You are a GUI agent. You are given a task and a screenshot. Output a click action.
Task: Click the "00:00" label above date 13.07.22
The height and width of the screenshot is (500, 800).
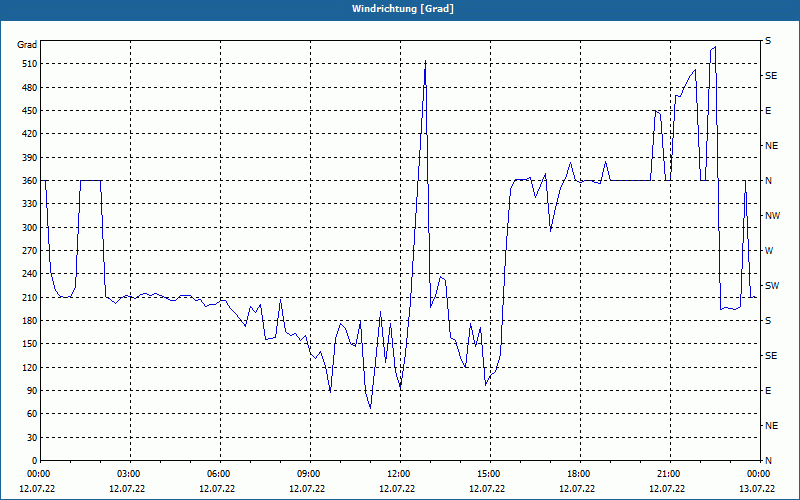tap(758, 474)
